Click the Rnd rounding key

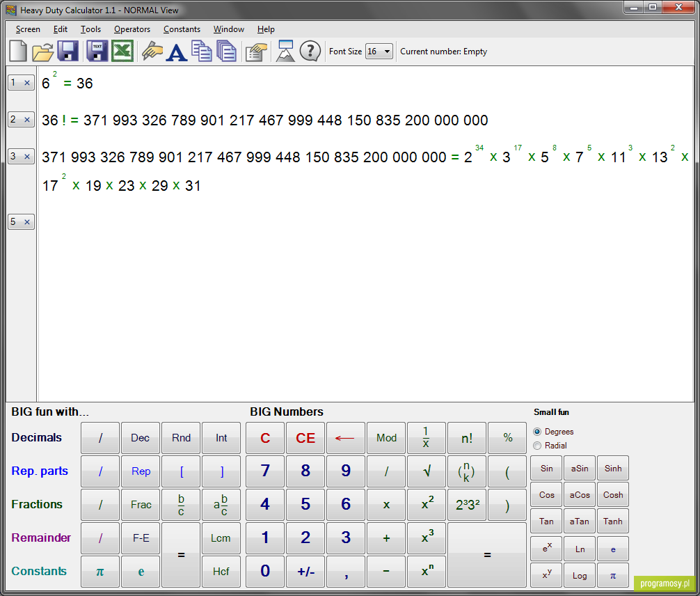pyautogui.click(x=181, y=438)
